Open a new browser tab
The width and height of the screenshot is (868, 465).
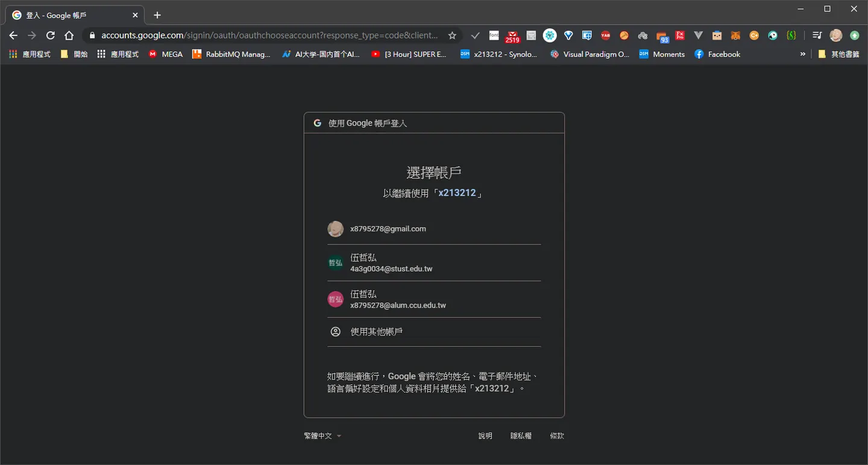tap(157, 15)
